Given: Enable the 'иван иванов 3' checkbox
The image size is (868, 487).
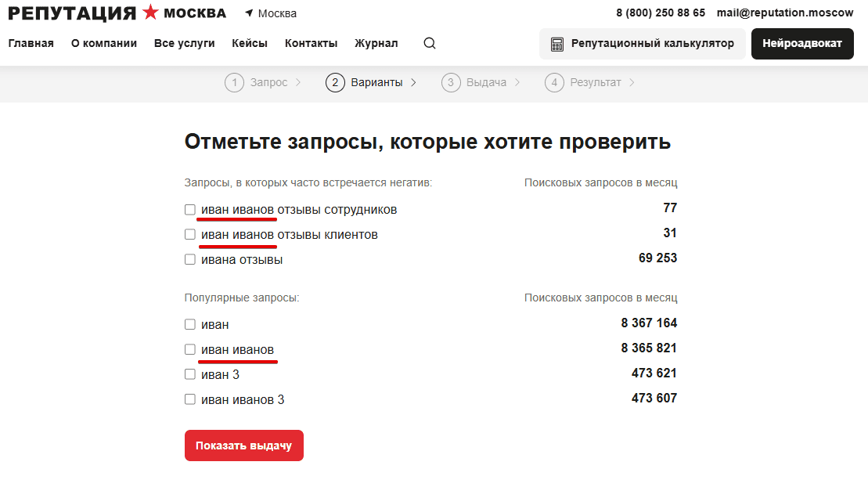Looking at the screenshot, I should [x=190, y=399].
